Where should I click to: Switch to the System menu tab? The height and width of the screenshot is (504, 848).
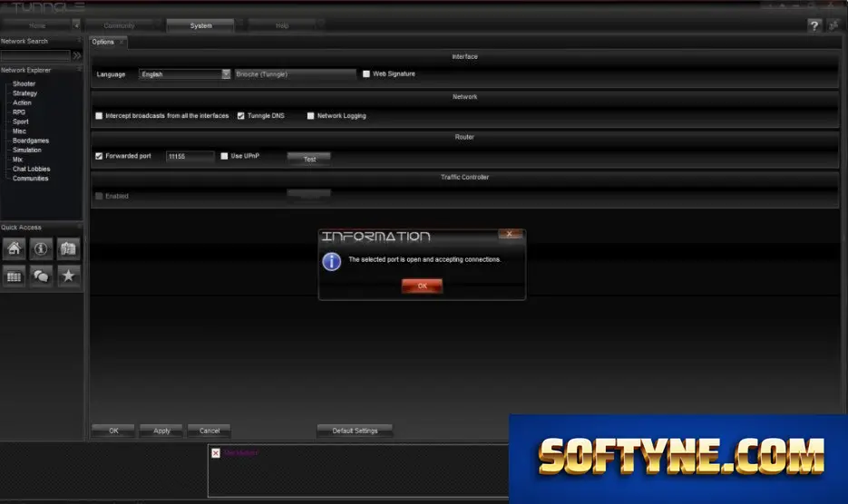200,25
